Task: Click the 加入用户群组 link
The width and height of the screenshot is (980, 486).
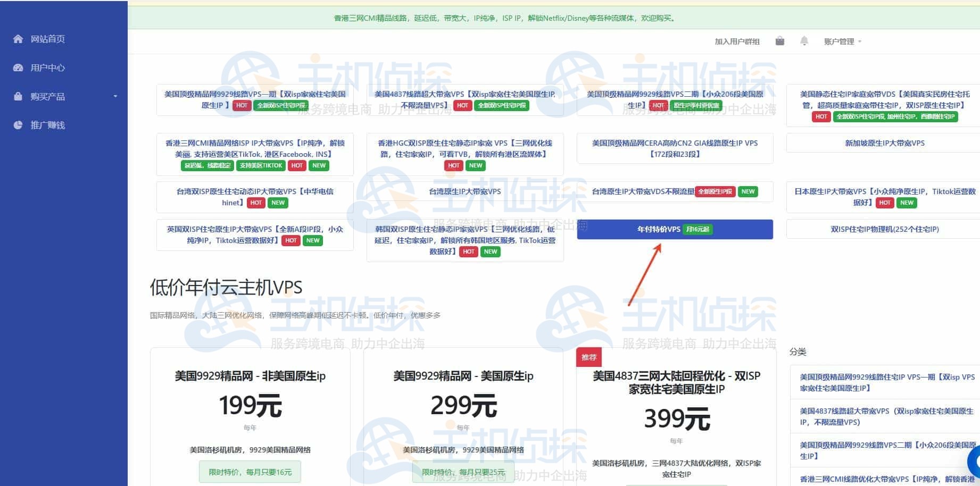Action: tap(737, 41)
